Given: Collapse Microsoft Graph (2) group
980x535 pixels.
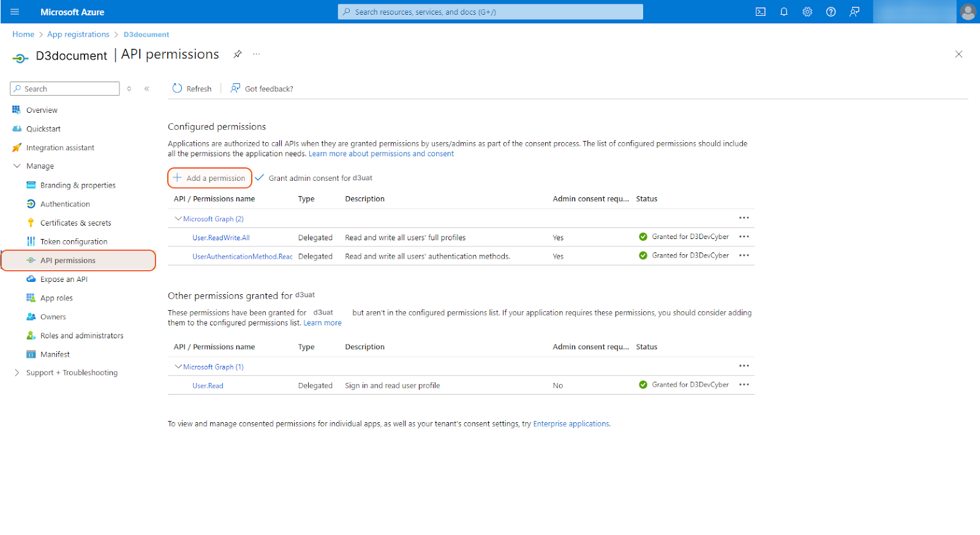Looking at the screenshot, I should 178,219.
